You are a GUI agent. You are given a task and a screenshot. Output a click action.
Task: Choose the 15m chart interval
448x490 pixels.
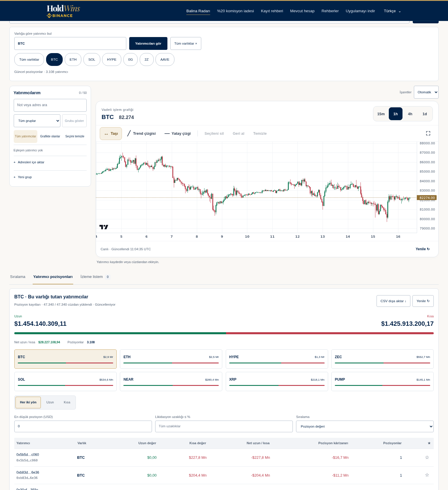tap(381, 114)
